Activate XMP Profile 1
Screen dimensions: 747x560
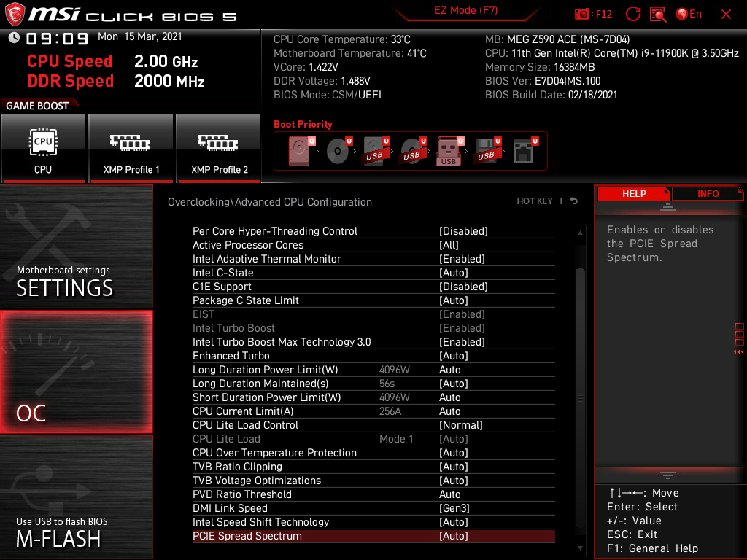(x=131, y=149)
